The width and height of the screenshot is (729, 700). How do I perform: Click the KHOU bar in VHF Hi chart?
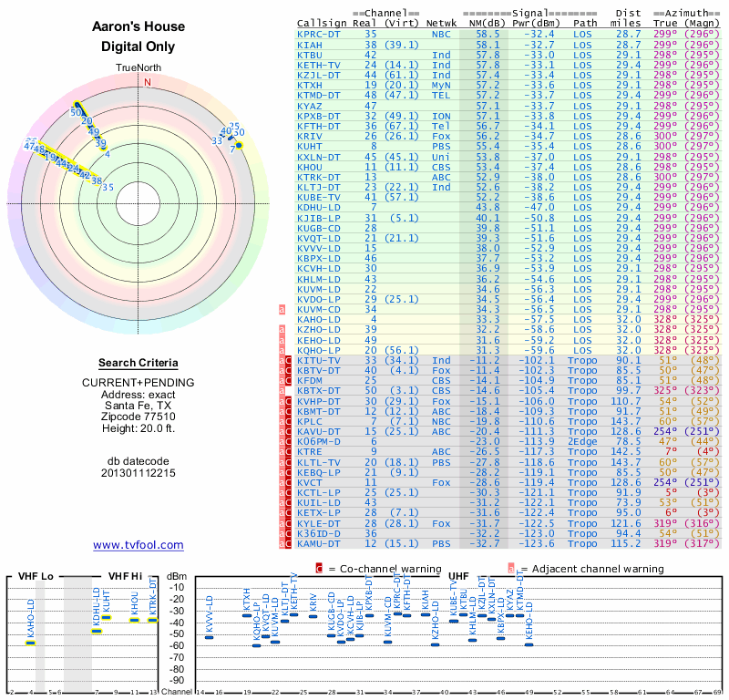(x=134, y=620)
